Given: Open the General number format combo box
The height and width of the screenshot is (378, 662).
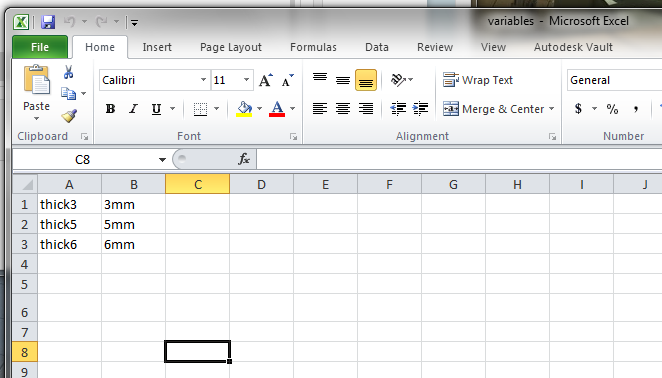Looking at the screenshot, I should coord(614,80).
